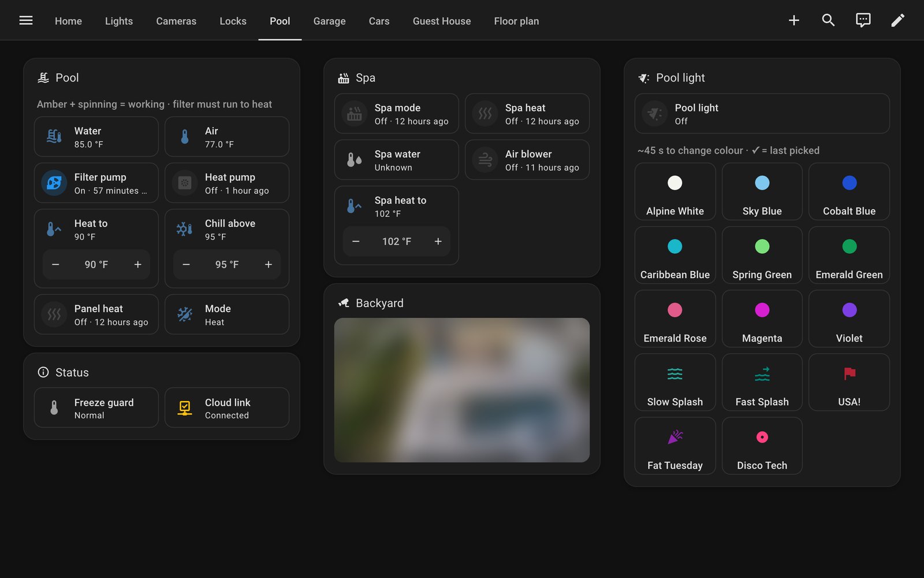The width and height of the screenshot is (924, 578).
Task: Start the USA! light show
Action: click(x=849, y=383)
